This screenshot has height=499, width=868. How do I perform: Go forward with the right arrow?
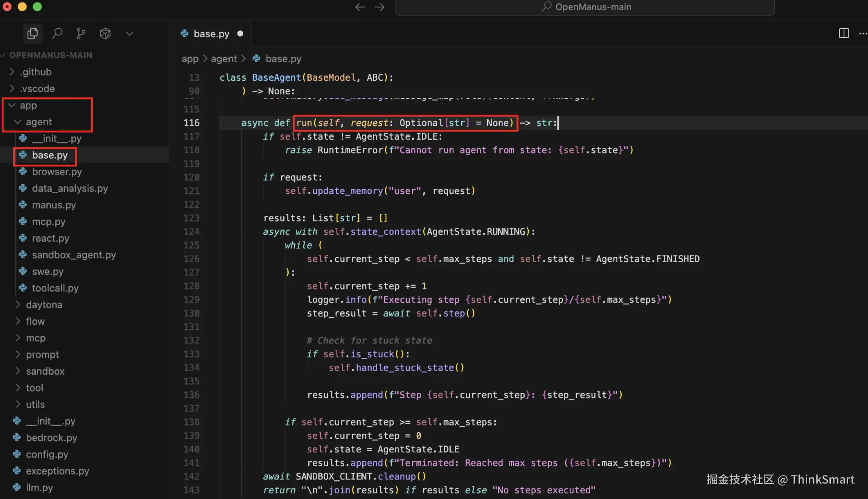pos(380,7)
